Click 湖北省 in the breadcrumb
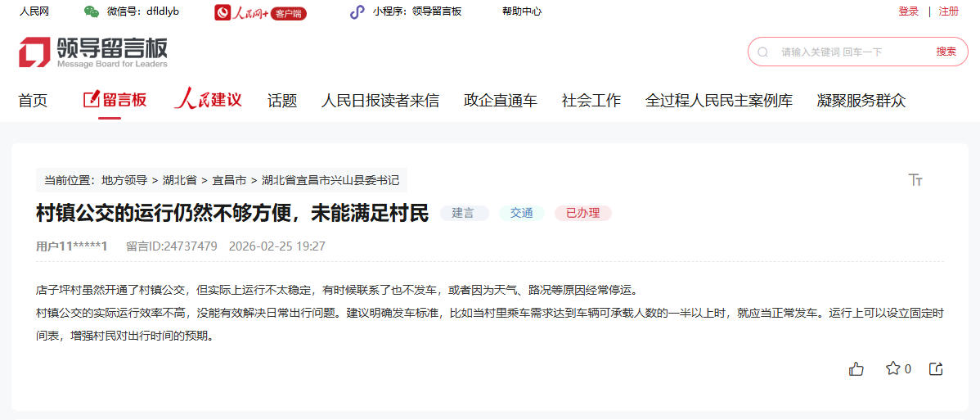The width and height of the screenshot is (980, 420). click(x=179, y=180)
